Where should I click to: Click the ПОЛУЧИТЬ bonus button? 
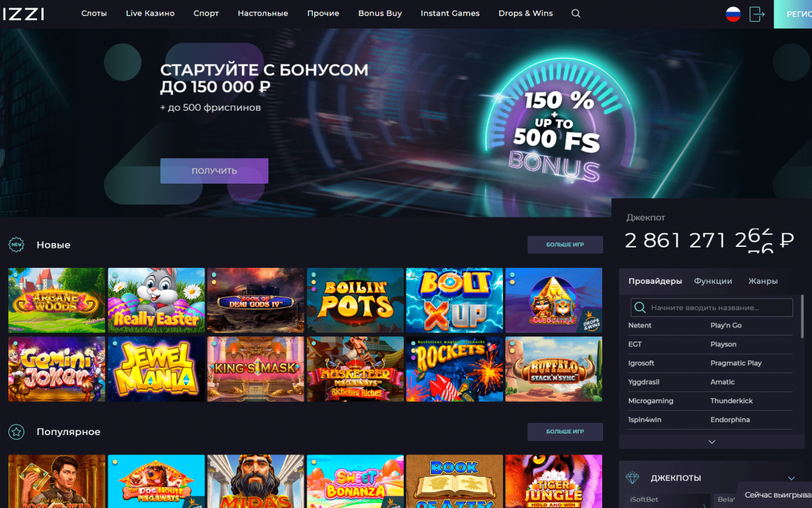click(214, 171)
